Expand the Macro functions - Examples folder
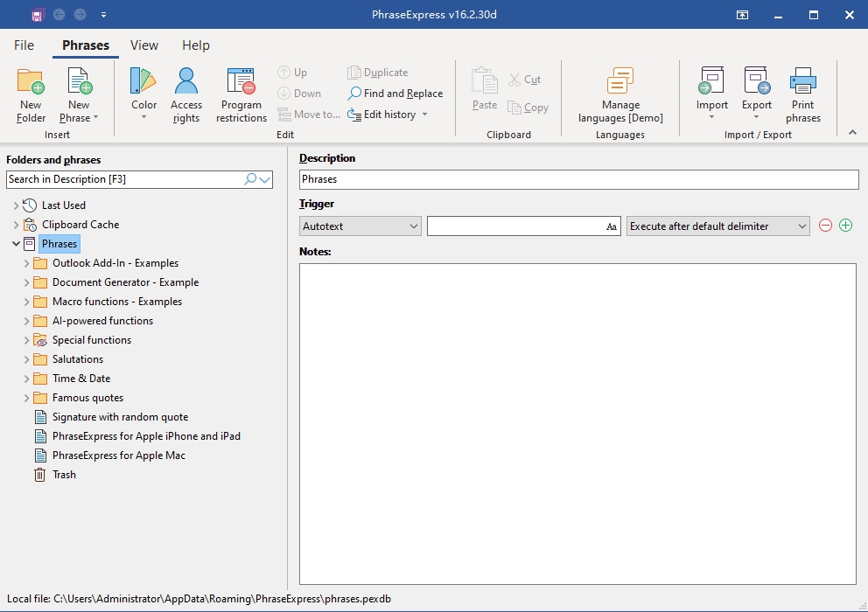The image size is (868, 612). click(26, 302)
